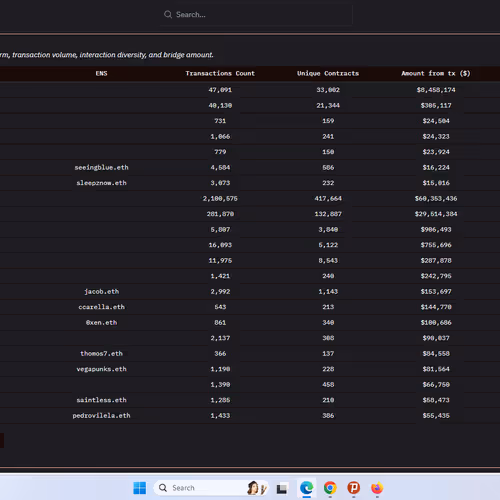Open the seeingblue.eth entry
Screen dimensions: 500x500
click(101, 167)
